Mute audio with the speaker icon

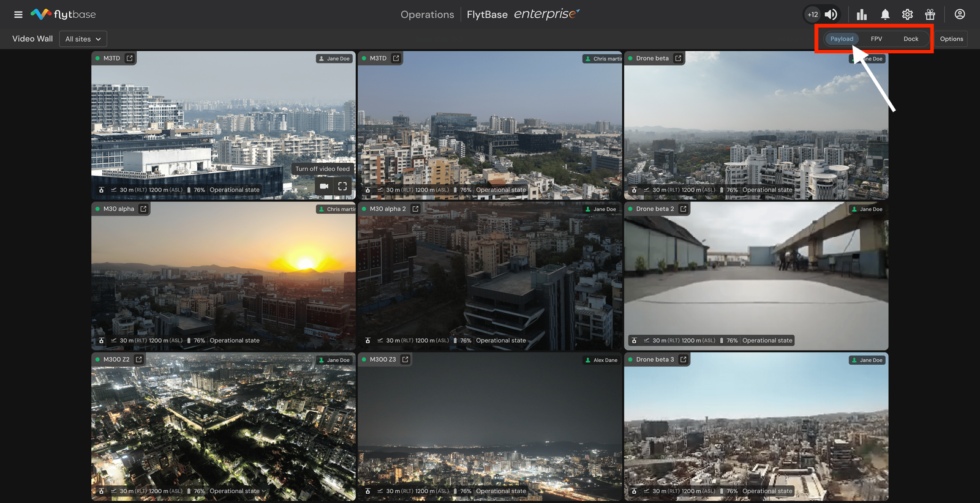(x=831, y=14)
